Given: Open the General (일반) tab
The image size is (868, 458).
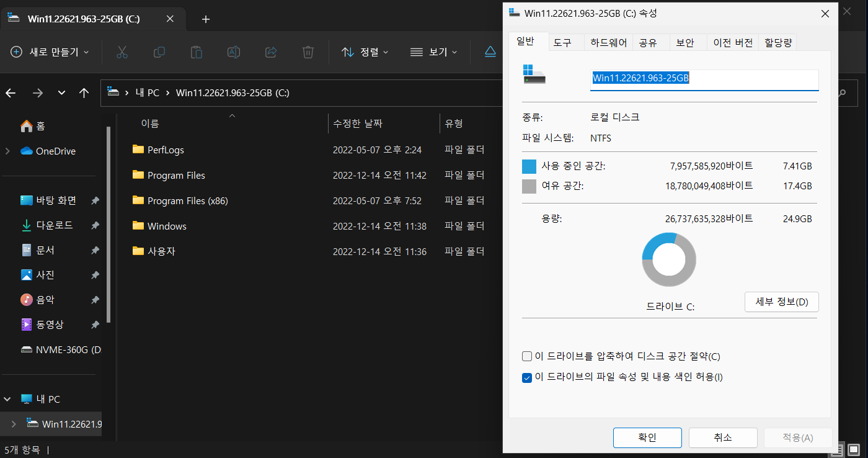Looking at the screenshot, I should point(528,42).
